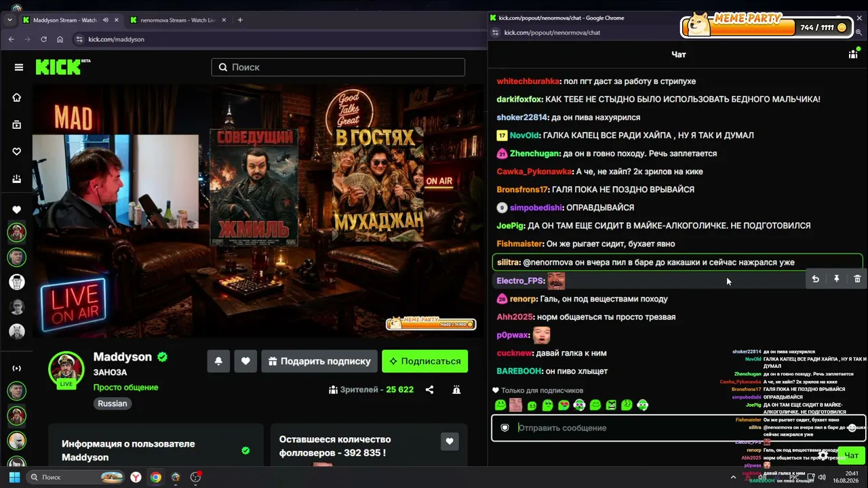Close the nenormova Stream tab
Viewport: 868px width, 488px height.
click(x=224, y=20)
